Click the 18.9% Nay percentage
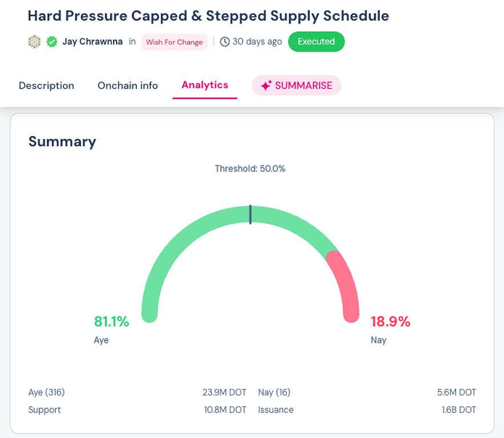 coord(390,322)
